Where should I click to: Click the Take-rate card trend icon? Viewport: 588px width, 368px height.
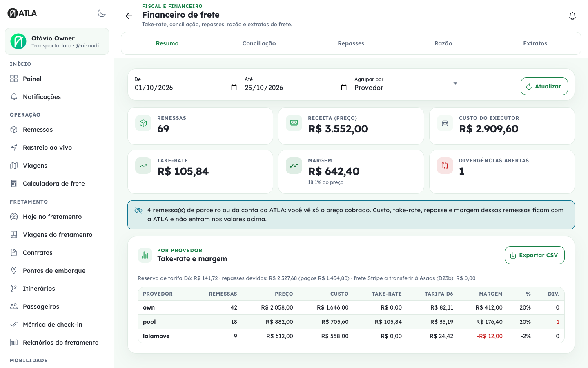tap(143, 166)
